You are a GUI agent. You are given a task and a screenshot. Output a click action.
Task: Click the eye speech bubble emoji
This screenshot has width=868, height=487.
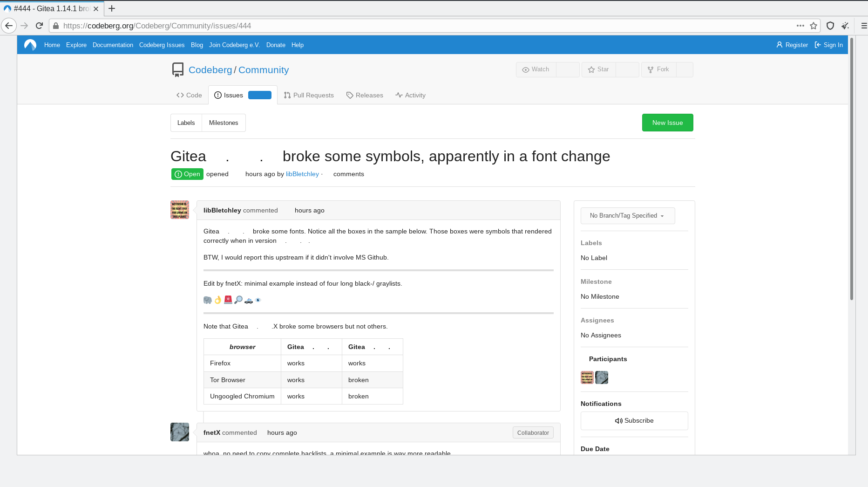258,300
